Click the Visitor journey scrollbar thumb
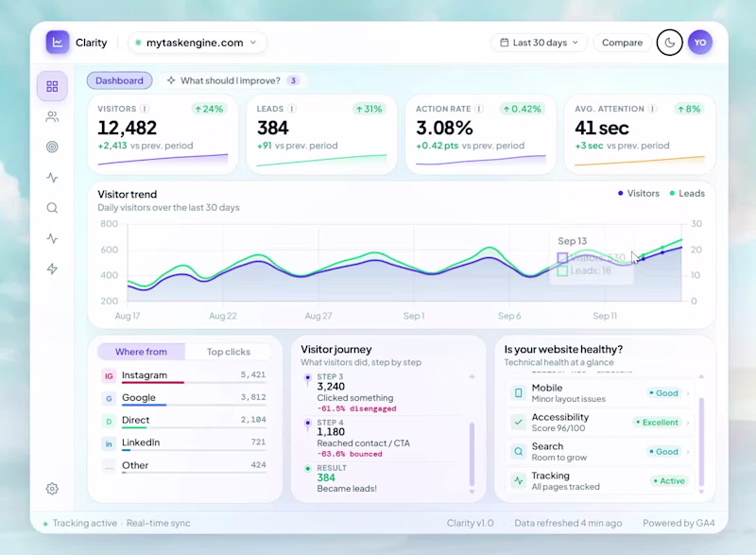The image size is (756, 555). point(472,454)
